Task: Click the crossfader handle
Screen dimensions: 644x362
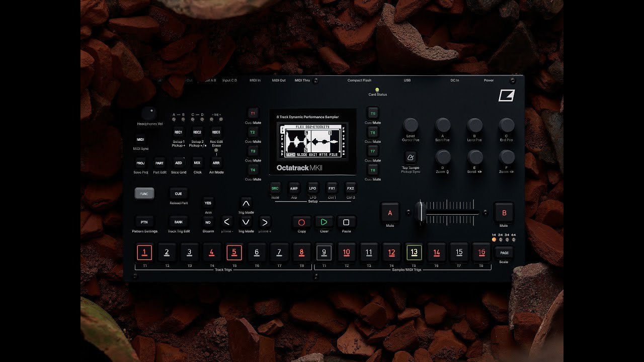Action: point(422,211)
